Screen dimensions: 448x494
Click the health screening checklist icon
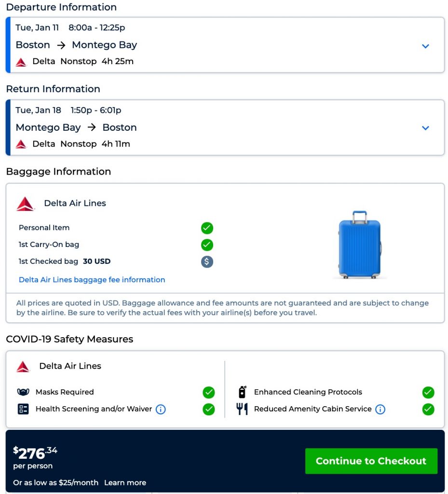coord(23,409)
